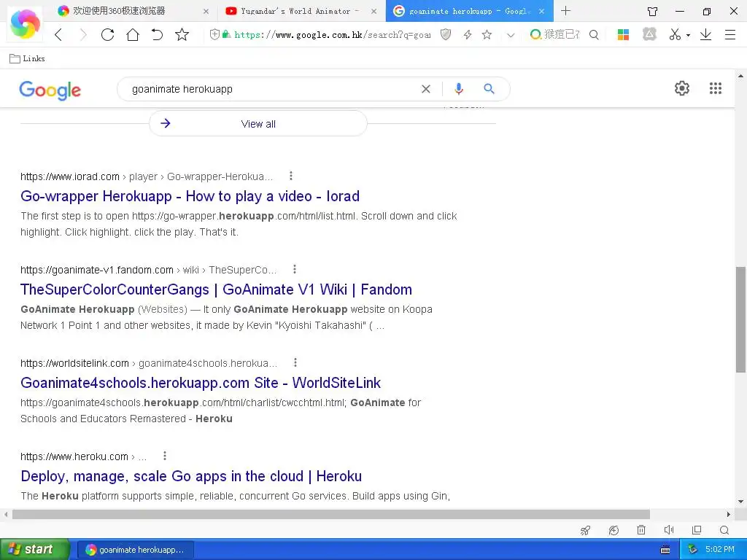Open the Links bookmarks folder
This screenshot has height=560, width=747.
tap(27, 58)
